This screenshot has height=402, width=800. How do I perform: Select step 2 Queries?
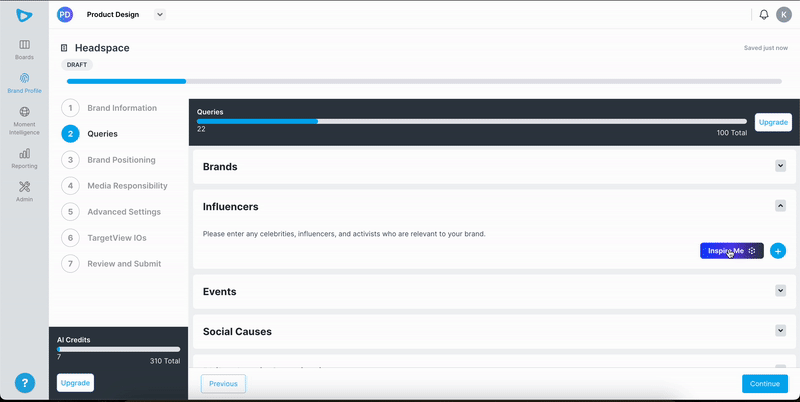(x=90, y=134)
